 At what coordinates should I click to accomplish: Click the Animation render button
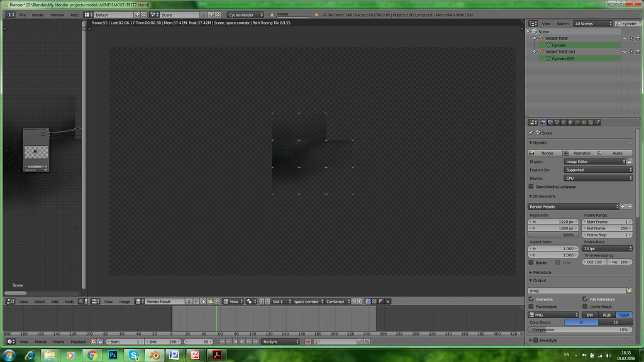(x=579, y=153)
